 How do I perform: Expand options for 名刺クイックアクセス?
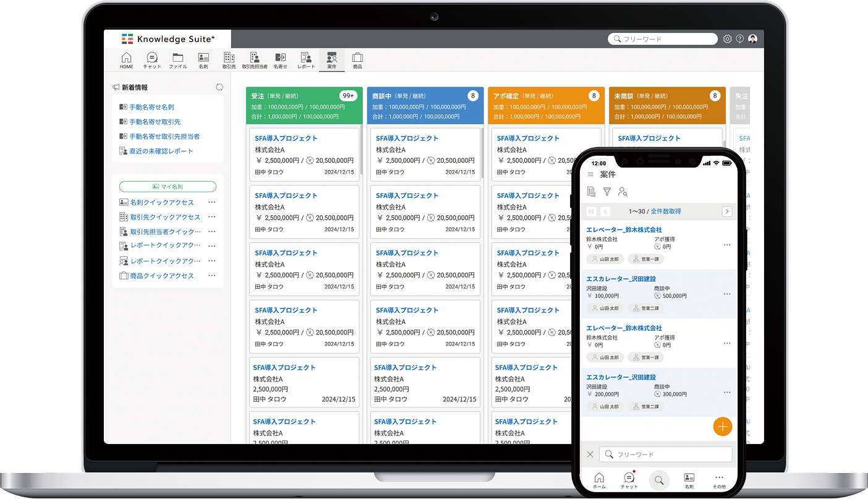pos(212,202)
